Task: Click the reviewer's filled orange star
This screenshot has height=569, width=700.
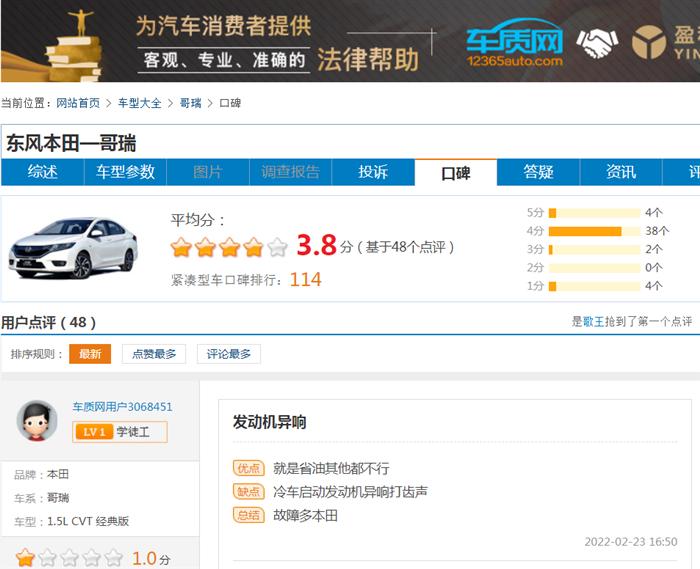Action: (x=25, y=558)
